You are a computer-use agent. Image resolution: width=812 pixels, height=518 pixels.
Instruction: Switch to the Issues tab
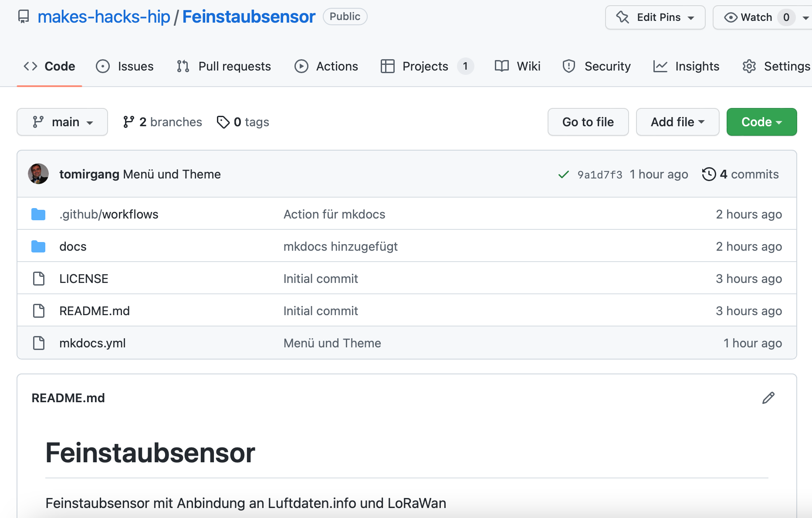125,66
